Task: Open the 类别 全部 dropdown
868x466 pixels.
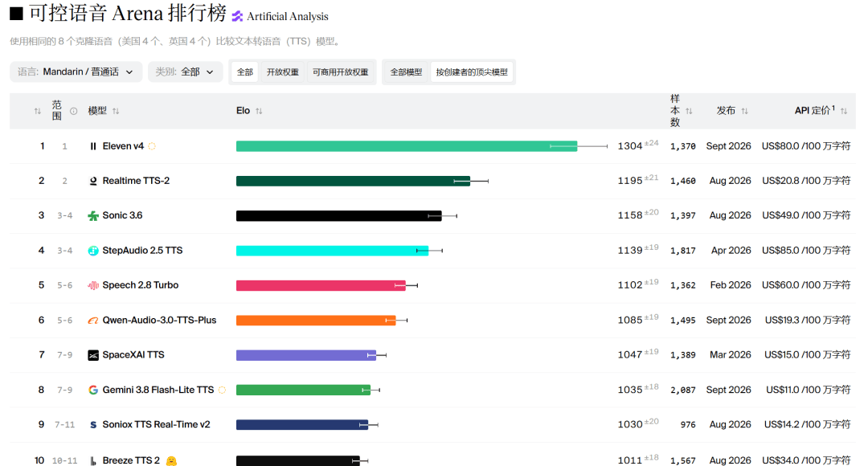Action: [185, 72]
